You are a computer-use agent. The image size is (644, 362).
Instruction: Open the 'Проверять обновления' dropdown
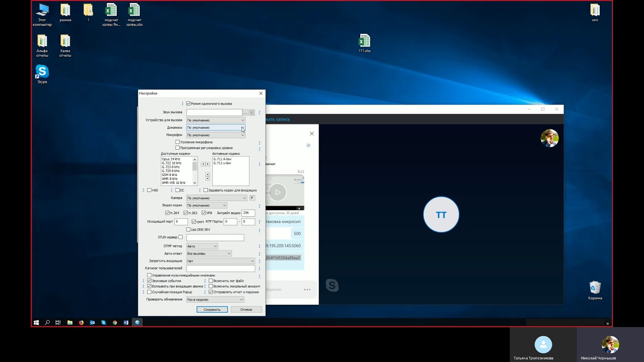click(x=215, y=300)
